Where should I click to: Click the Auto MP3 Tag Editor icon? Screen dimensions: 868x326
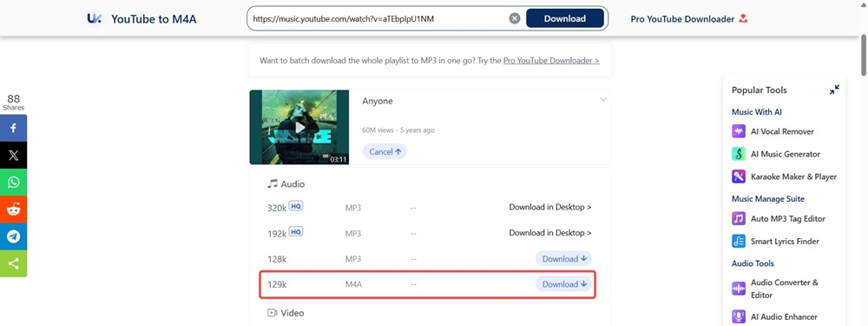[739, 218]
